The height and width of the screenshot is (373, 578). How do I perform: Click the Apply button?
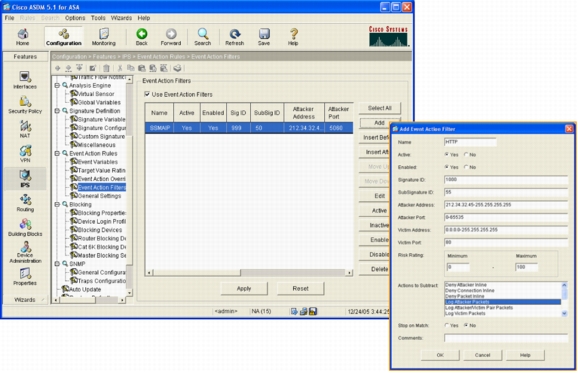(244, 289)
